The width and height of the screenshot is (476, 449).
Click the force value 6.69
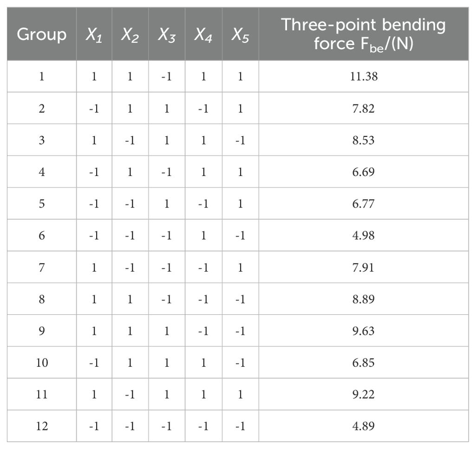[364, 172]
